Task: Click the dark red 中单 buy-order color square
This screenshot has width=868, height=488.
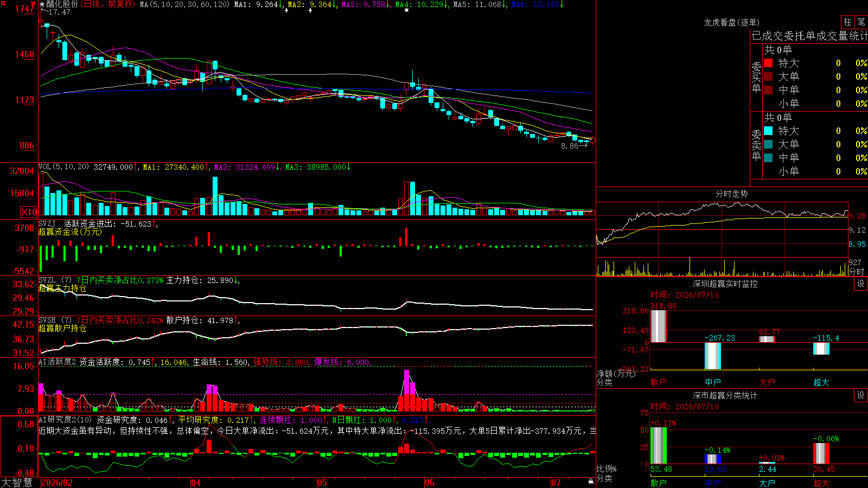Action: [768, 89]
